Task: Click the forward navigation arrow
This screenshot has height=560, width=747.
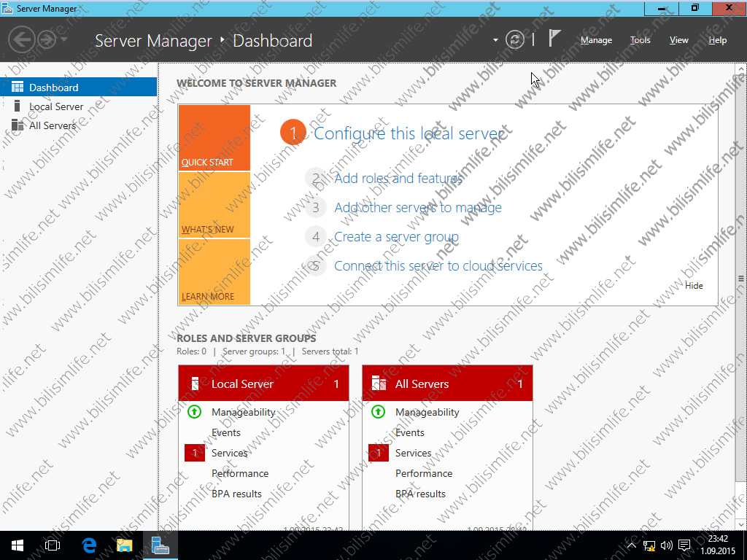Action: (47, 39)
